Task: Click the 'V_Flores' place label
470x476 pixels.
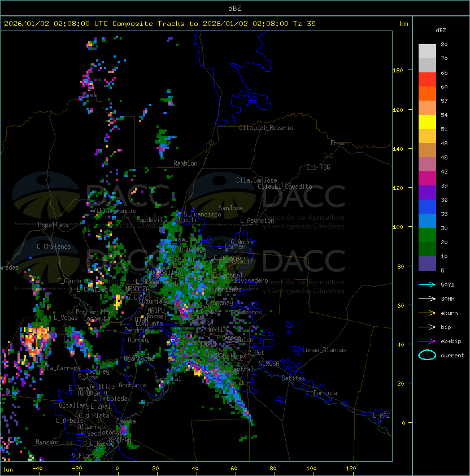Action: click(85, 456)
